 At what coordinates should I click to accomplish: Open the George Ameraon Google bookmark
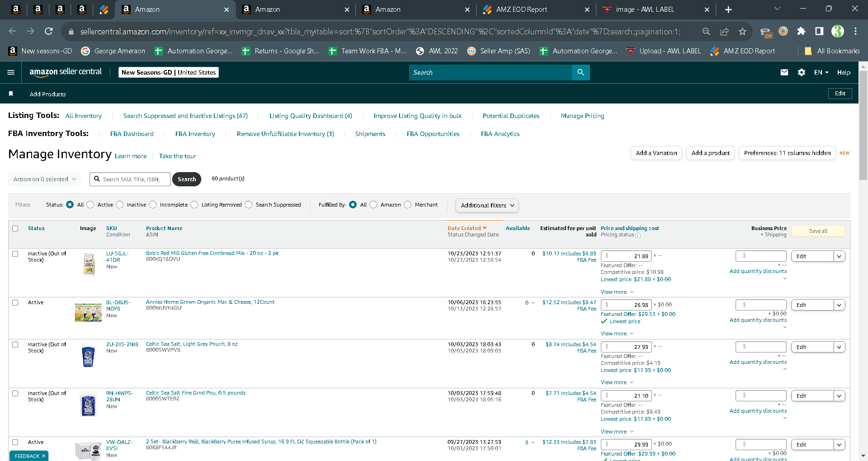[113, 51]
